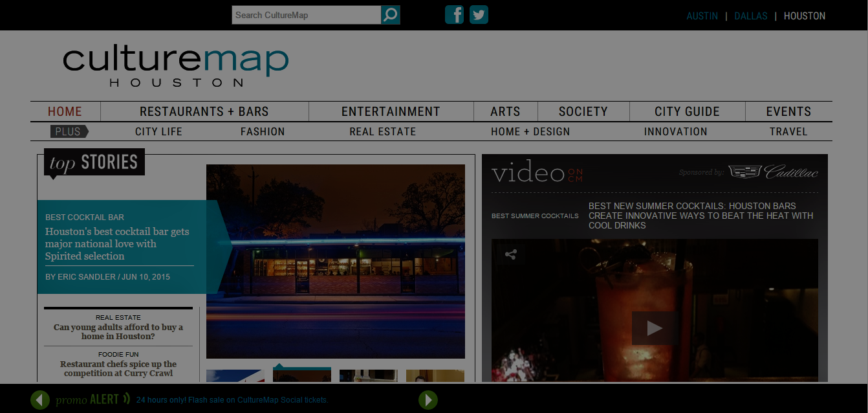Switch city to Dallas
This screenshot has height=413, width=868.
click(x=751, y=16)
